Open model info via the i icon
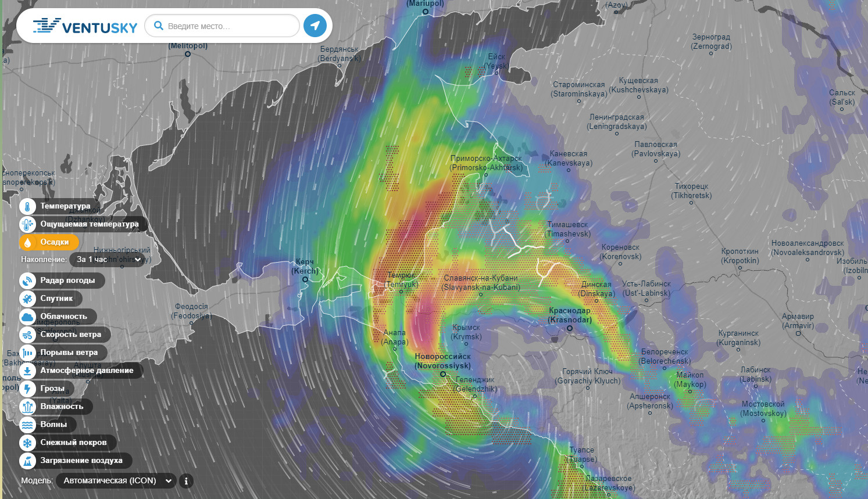This screenshot has width=868, height=499. coord(186,481)
